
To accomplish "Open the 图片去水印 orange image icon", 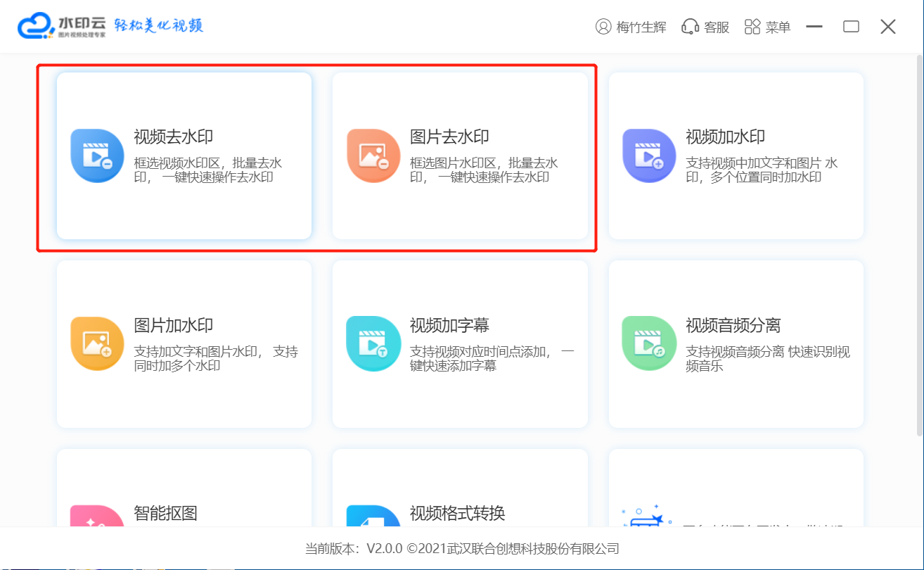I will point(373,156).
